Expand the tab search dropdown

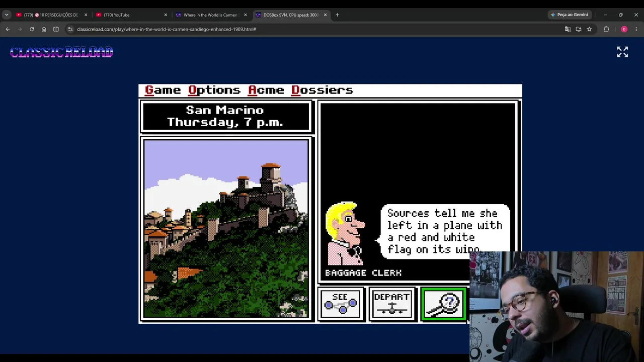point(7,15)
